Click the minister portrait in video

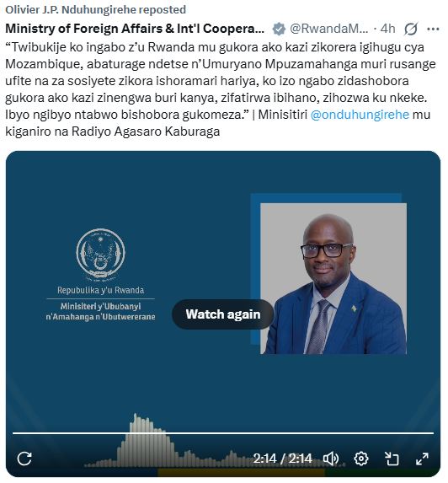333,278
